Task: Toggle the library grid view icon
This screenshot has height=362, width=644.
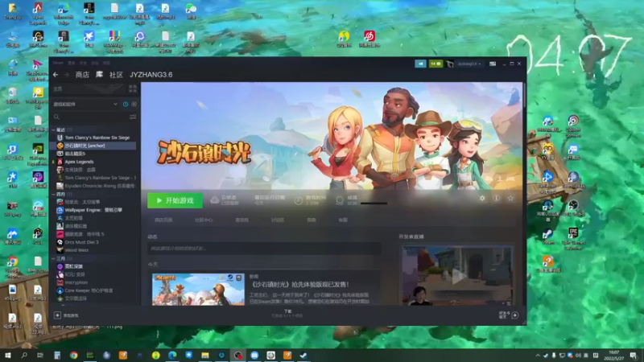Action: click(x=133, y=88)
